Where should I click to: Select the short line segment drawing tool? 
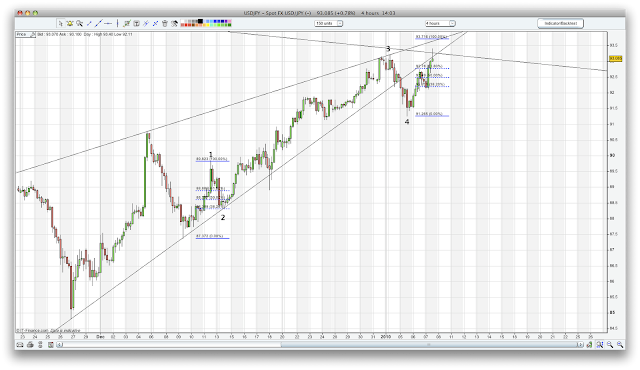(x=89, y=23)
